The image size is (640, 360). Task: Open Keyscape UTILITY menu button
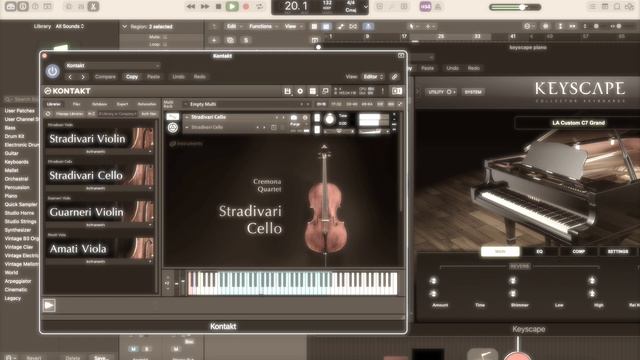click(x=442, y=92)
